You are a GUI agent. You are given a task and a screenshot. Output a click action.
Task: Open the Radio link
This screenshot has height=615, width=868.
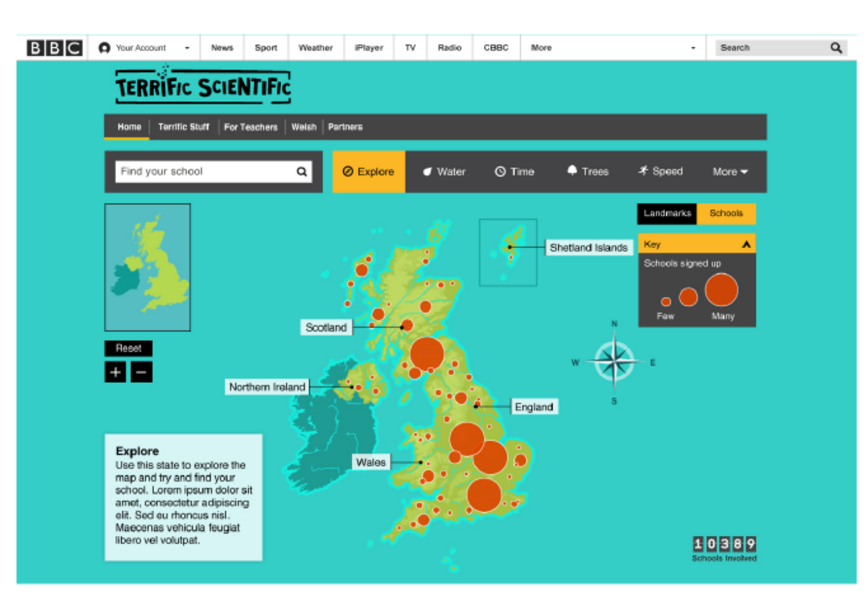[449, 48]
